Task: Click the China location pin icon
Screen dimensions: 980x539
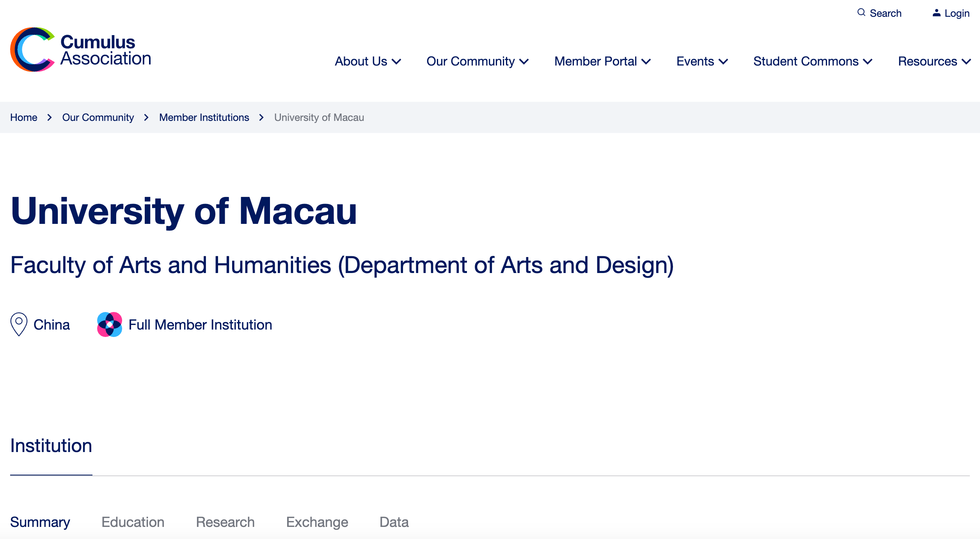Action: [19, 324]
